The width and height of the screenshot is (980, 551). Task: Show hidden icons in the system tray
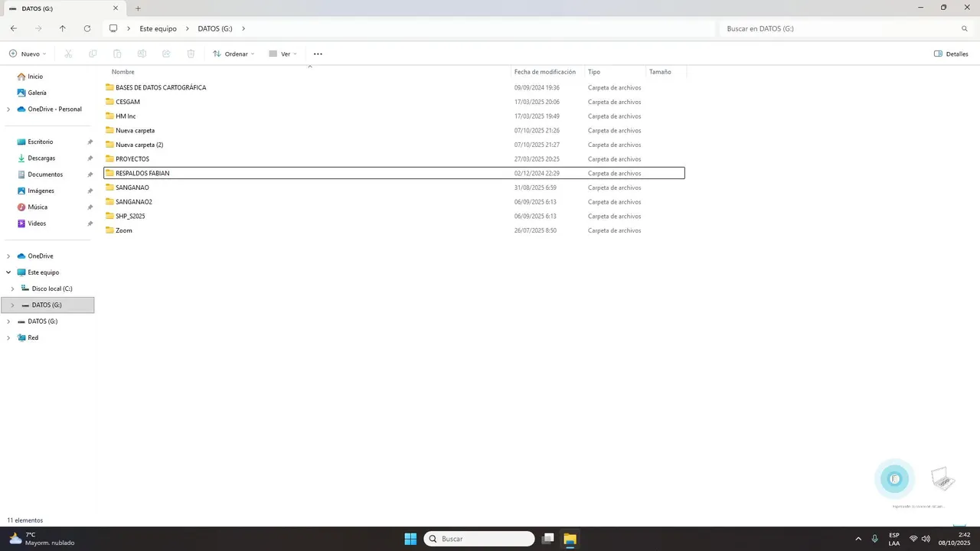[858, 539]
